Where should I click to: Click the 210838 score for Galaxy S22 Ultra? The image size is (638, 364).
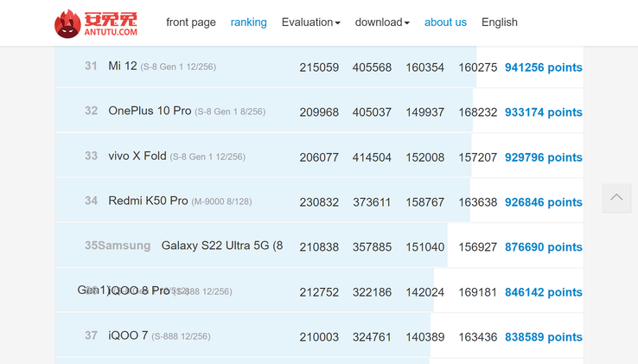coord(319,247)
